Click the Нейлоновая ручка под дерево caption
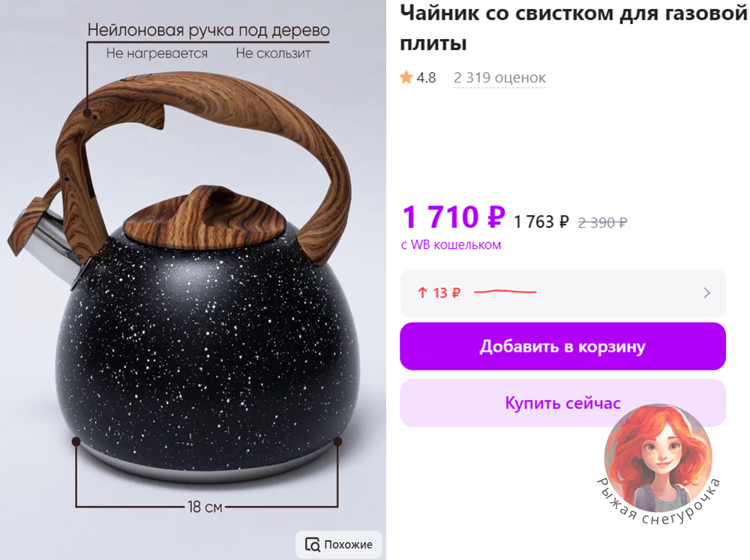The height and width of the screenshot is (560, 750). pos(208,30)
